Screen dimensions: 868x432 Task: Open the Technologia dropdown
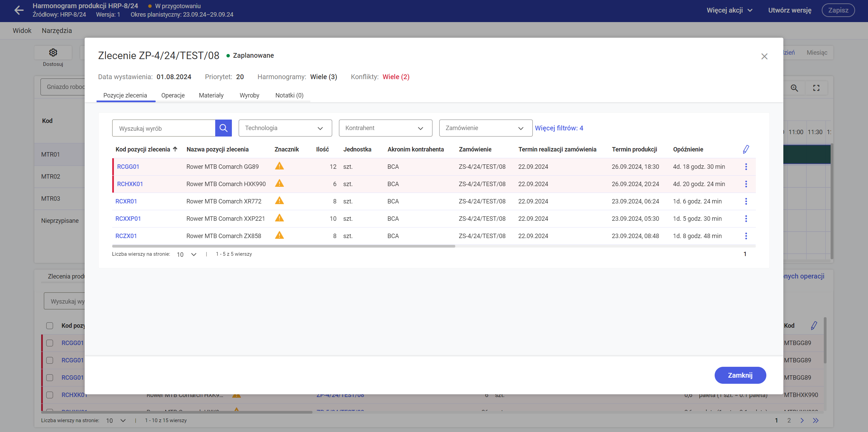coord(285,128)
